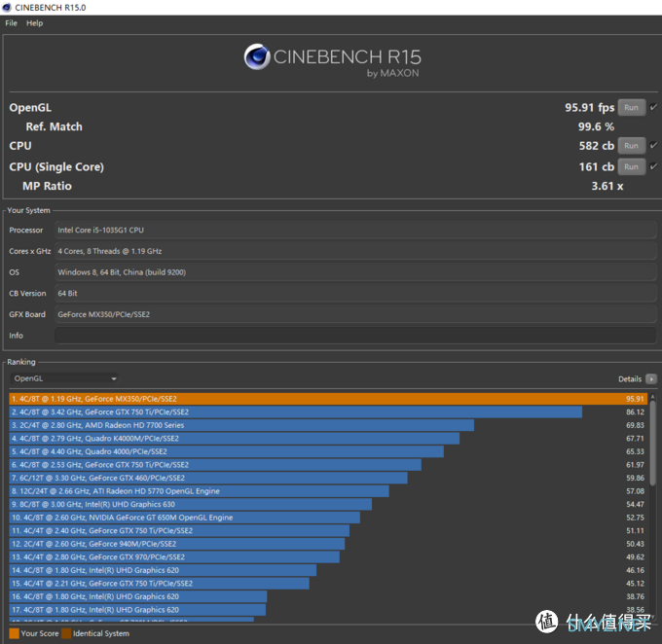Click the Identical System brown legend swatch

pyautogui.click(x=66, y=633)
